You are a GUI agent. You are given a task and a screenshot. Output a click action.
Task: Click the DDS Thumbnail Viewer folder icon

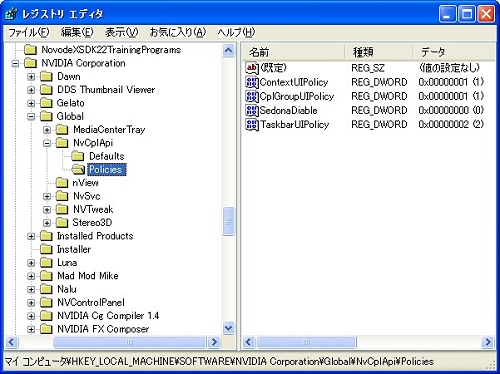coord(46,90)
